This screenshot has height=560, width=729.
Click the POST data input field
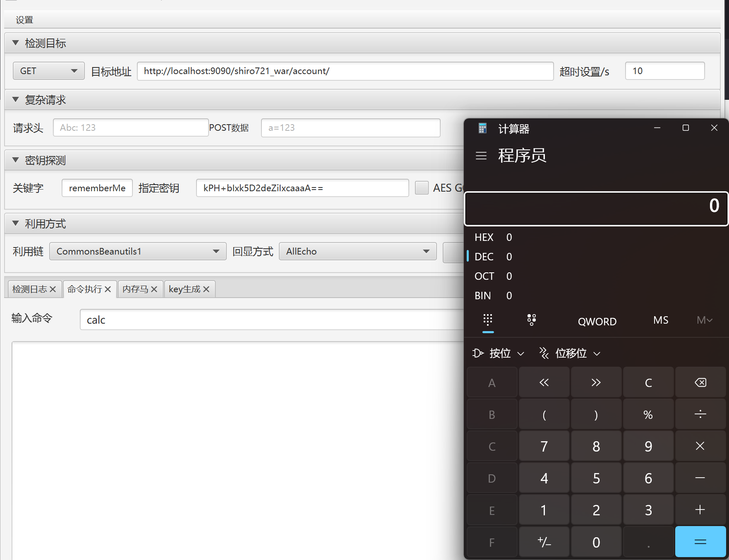351,127
